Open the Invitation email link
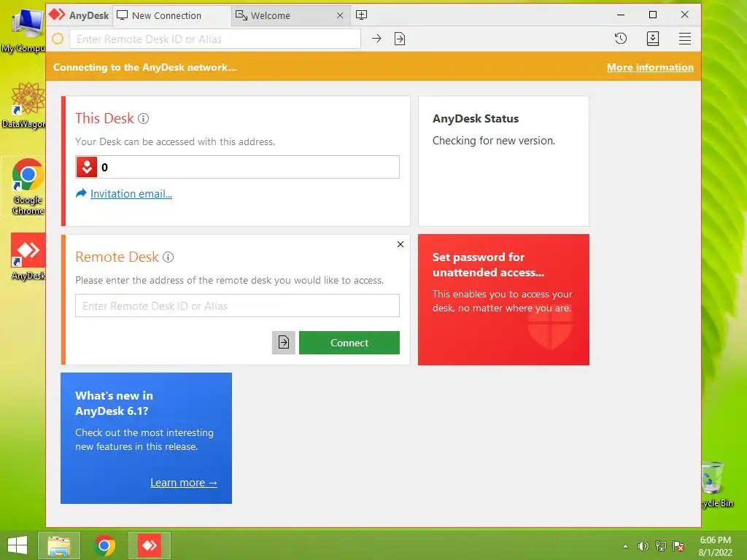 pyautogui.click(x=131, y=194)
